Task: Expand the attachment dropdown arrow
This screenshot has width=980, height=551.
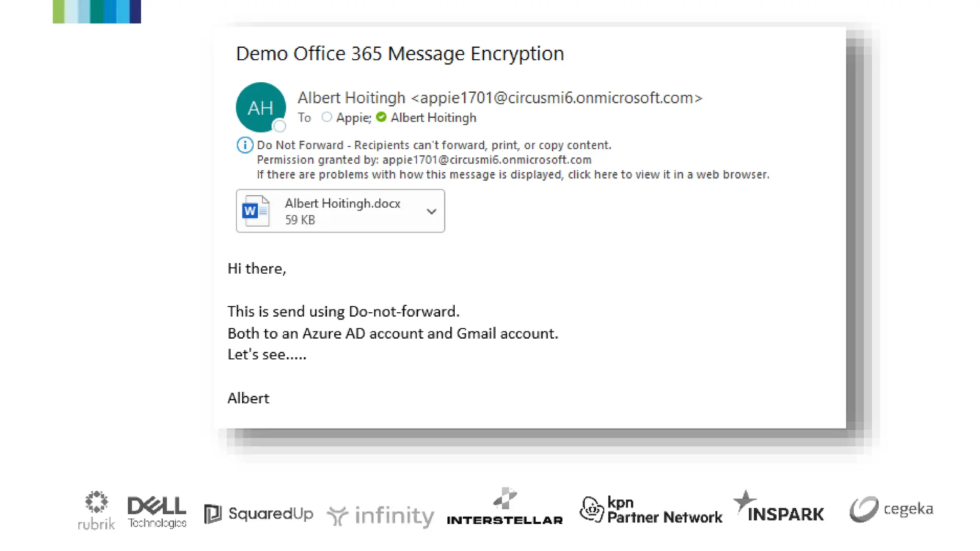Action: [x=431, y=211]
